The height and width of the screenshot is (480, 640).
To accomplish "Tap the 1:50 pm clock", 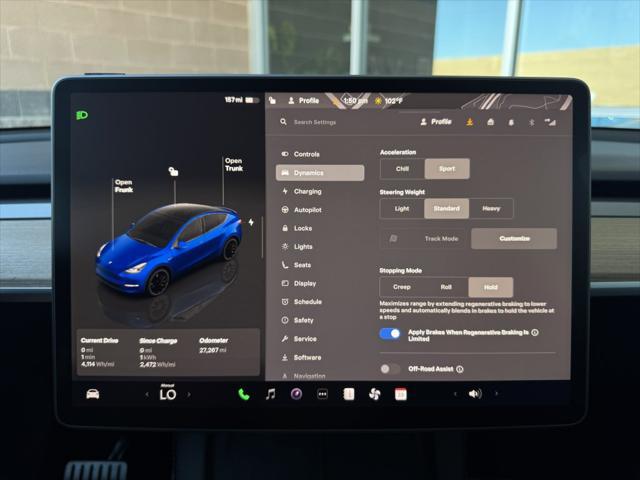I will (x=355, y=100).
